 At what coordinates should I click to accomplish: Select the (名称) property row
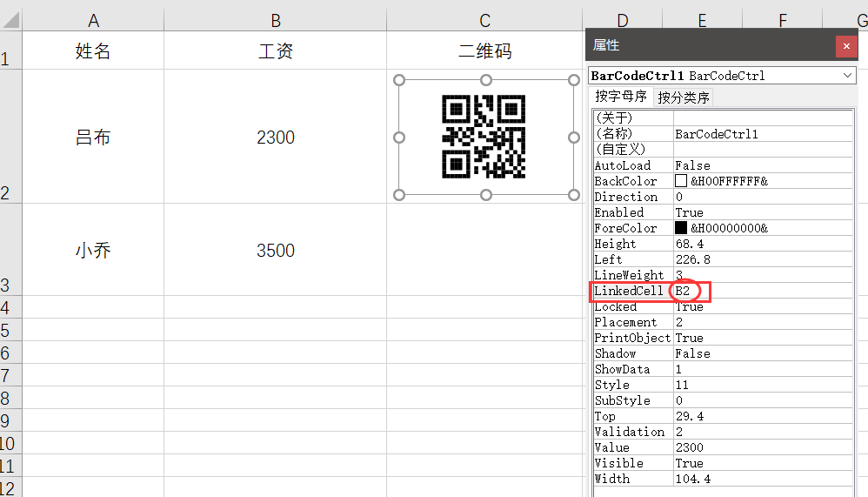pyautogui.click(x=723, y=133)
